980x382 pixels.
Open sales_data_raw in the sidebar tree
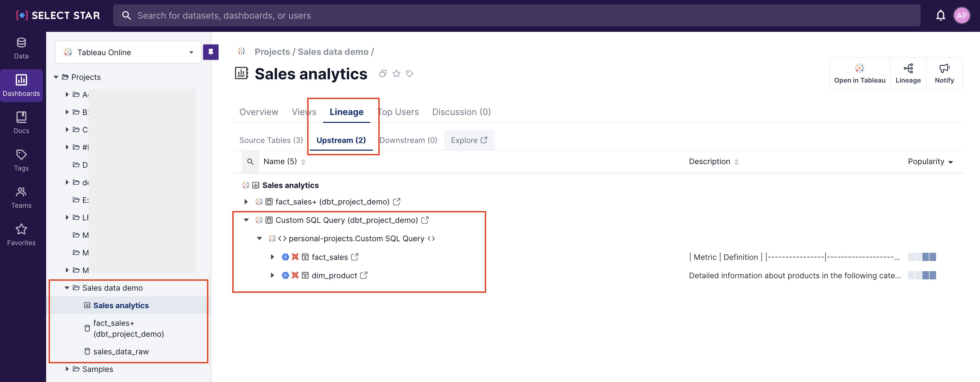[x=121, y=352]
